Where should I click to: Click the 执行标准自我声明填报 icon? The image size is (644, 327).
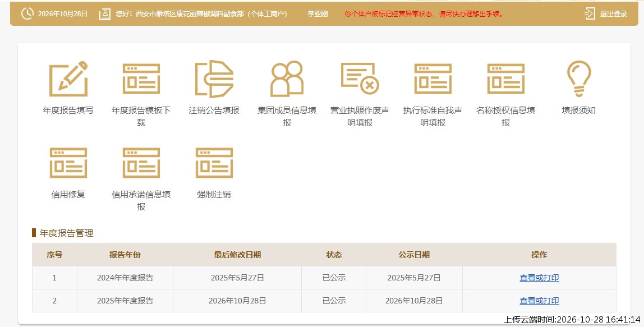(433, 79)
